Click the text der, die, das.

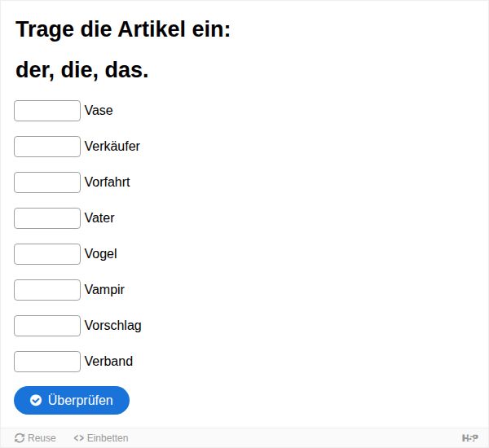82,70
